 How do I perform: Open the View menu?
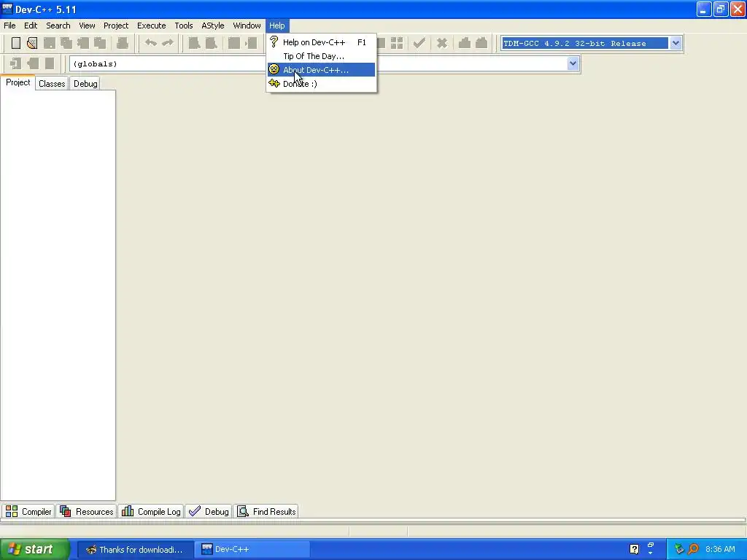click(x=87, y=26)
